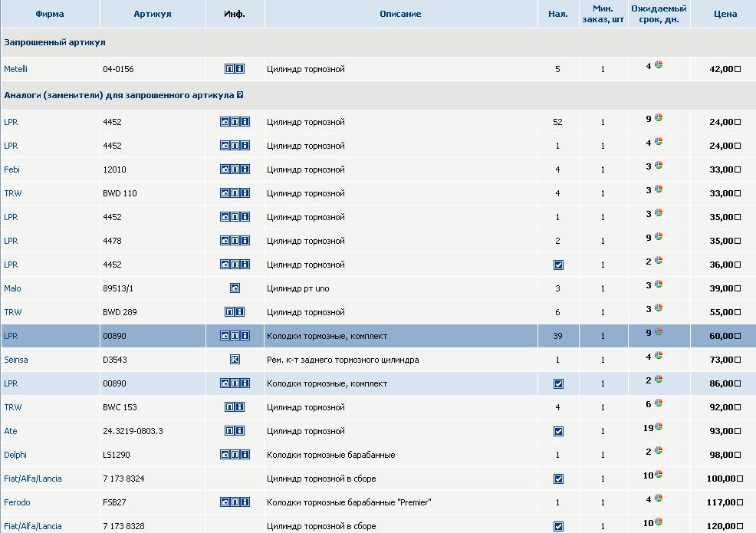Open the Seinsa brand link
Image resolution: width=756 pixels, height=533 pixels.
16,360
